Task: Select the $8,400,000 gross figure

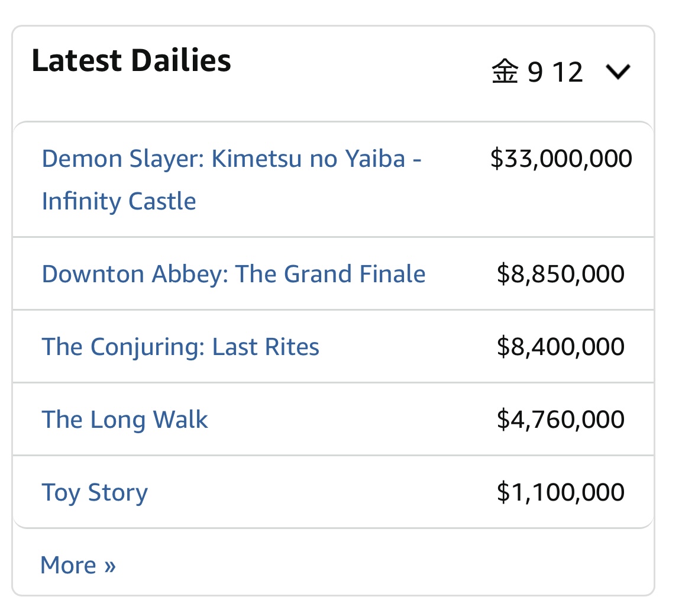Action: (561, 347)
